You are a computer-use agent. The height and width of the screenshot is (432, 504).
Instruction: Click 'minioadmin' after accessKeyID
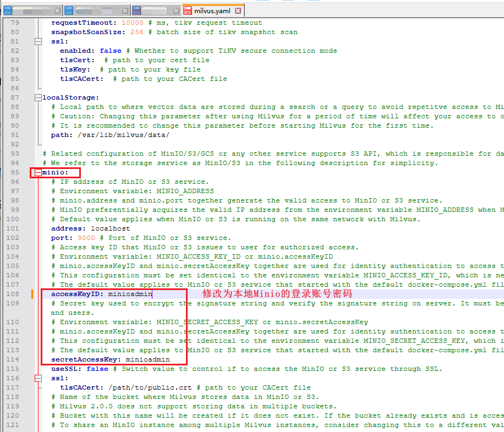pyautogui.click(x=130, y=294)
